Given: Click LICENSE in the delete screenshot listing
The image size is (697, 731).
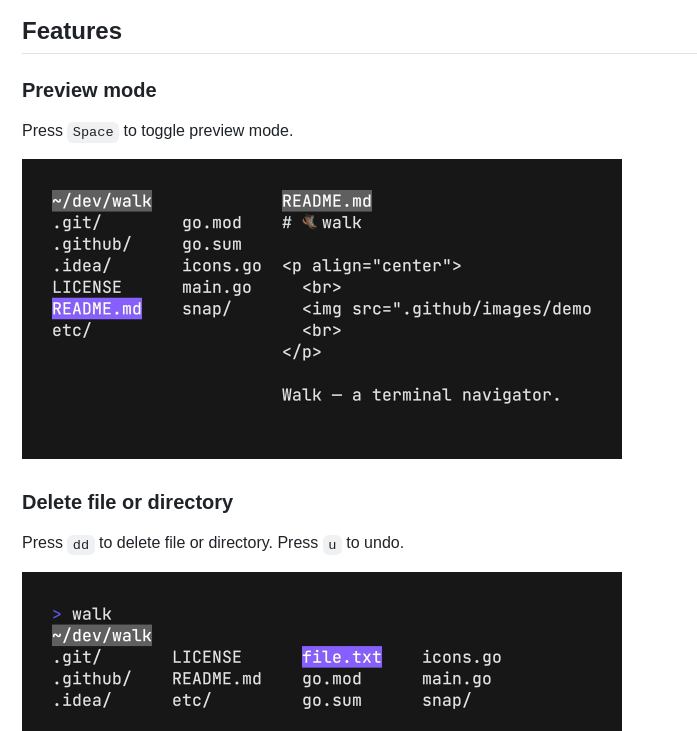Looking at the screenshot, I should 206,657.
